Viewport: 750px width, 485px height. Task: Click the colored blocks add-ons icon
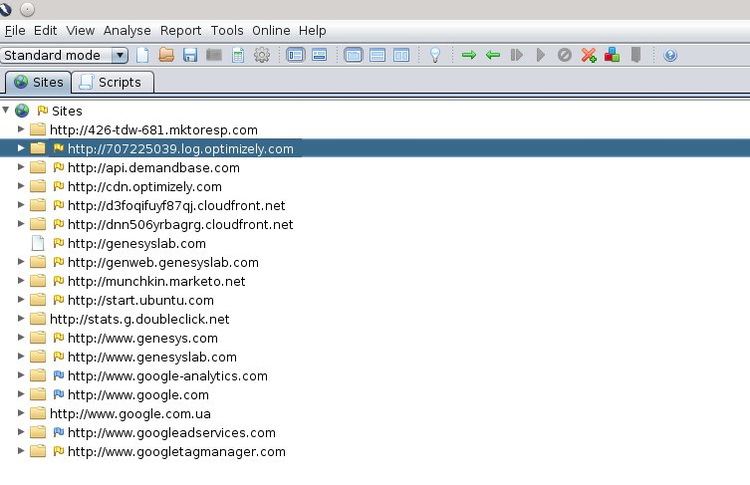(612, 55)
